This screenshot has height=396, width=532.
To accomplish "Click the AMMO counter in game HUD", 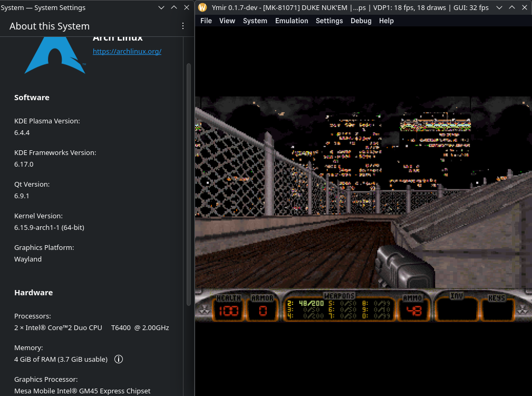I will [413, 308].
